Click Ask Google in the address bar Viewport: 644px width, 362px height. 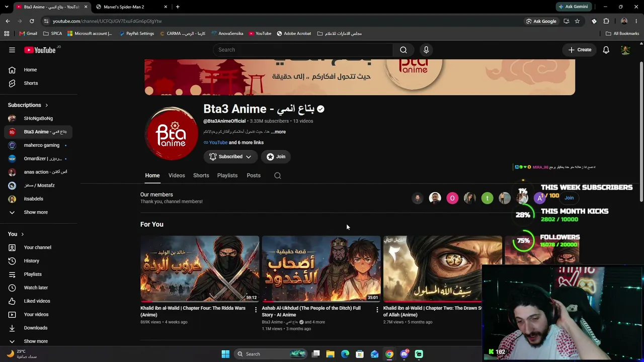coord(541,21)
